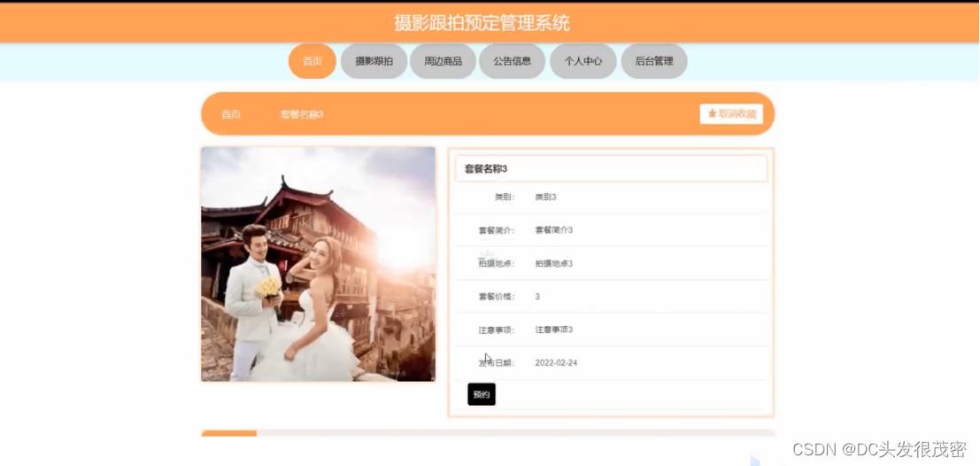
Task: Open the 后台管理 tab
Action: click(653, 61)
